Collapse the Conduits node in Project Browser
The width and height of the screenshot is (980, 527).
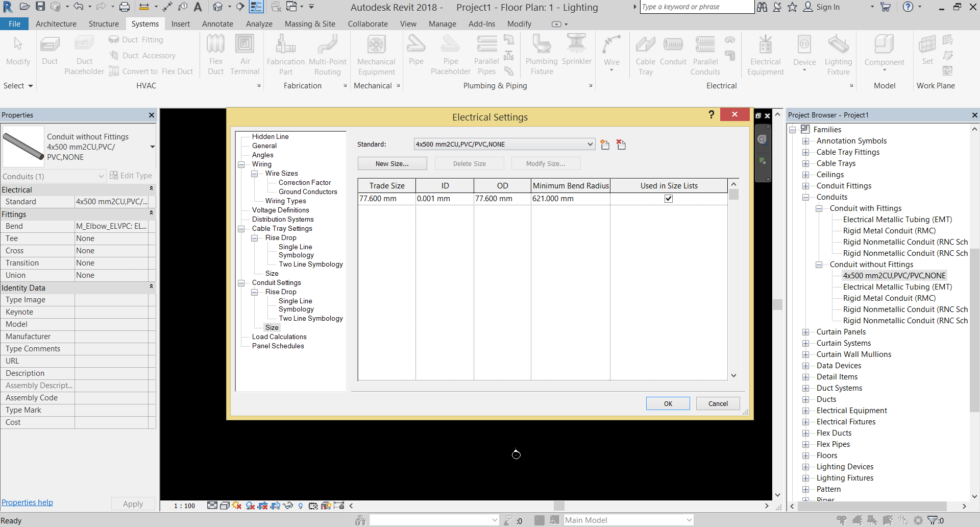pyautogui.click(x=806, y=197)
